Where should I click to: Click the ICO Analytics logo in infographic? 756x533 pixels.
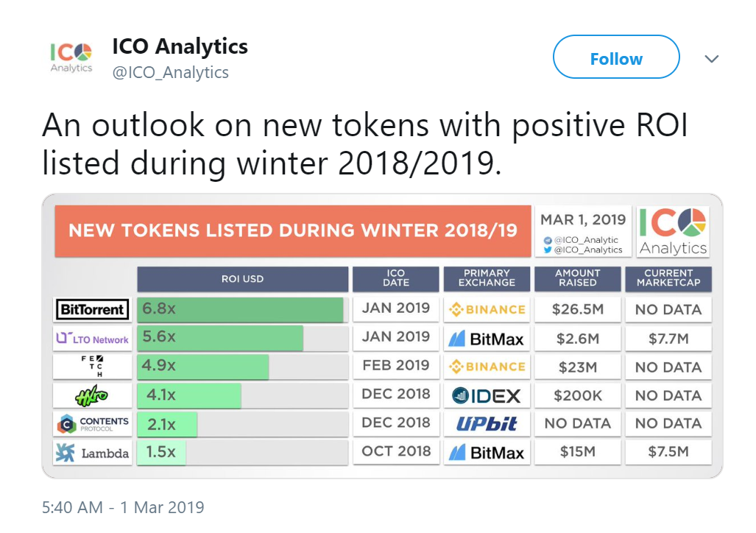(673, 231)
